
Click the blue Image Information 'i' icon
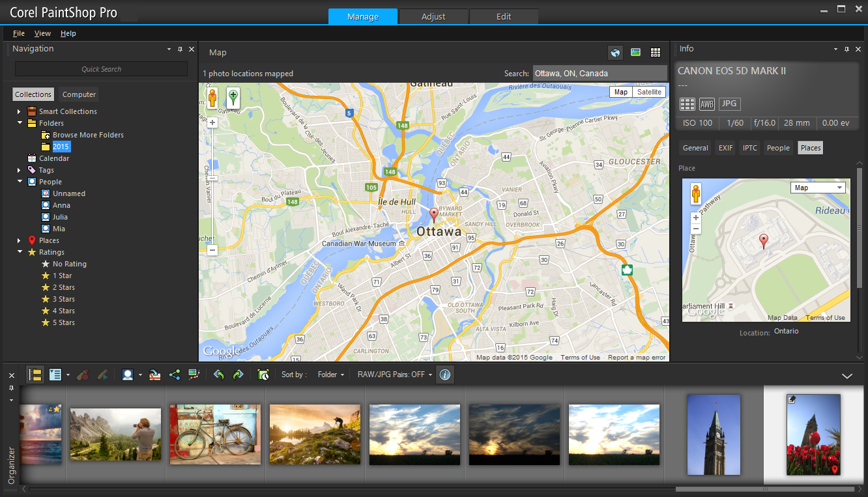(445, 375)
